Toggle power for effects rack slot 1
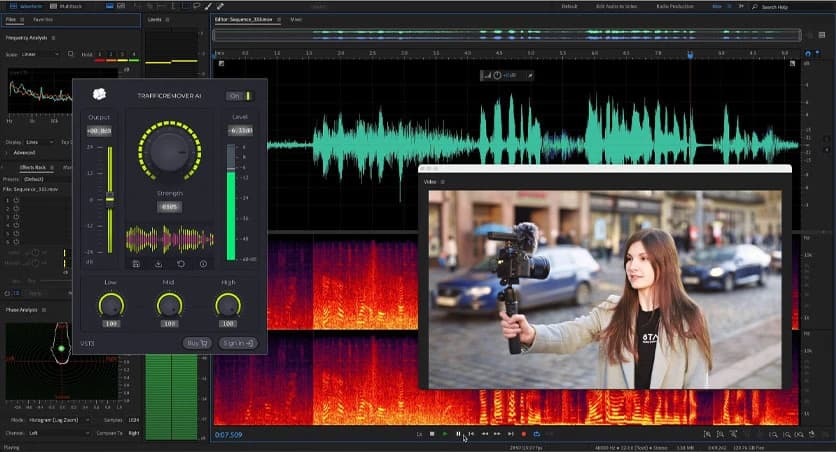Viewport: 836px width, 452px height. [17, 200]
